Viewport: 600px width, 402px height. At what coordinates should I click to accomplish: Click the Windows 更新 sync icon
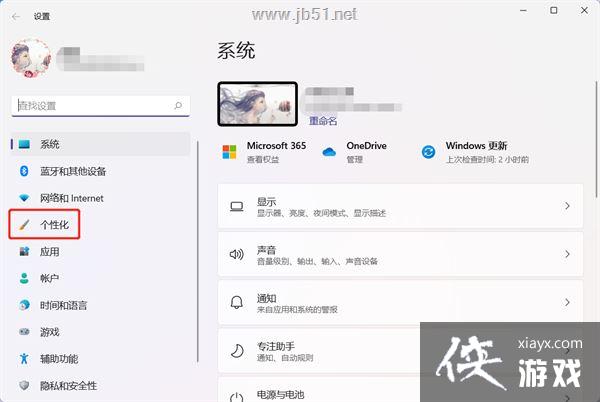click(x=428, y=152)
